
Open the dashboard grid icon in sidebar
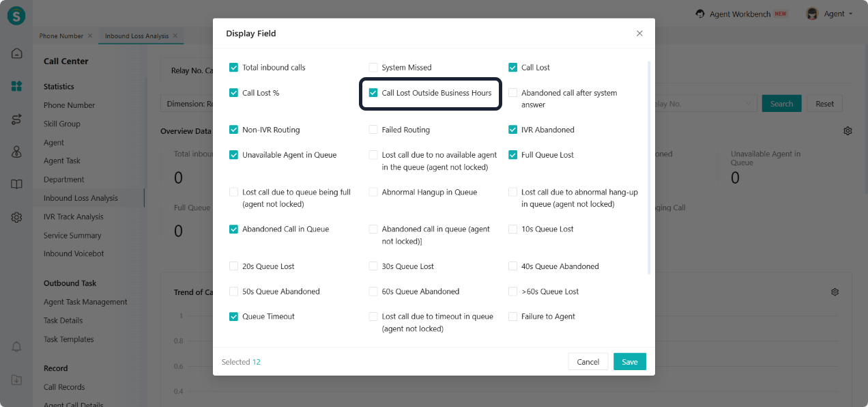coord(16,86)
